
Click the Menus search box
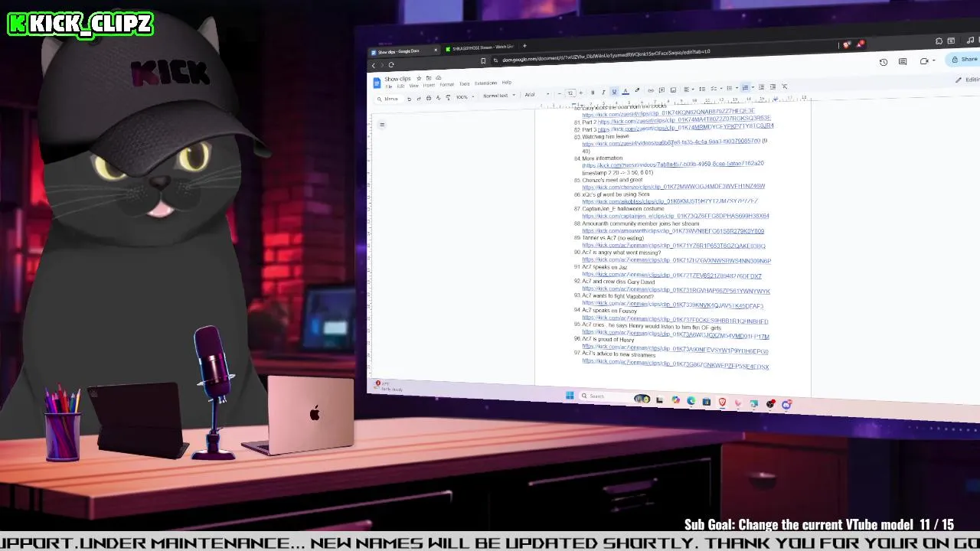388,99
